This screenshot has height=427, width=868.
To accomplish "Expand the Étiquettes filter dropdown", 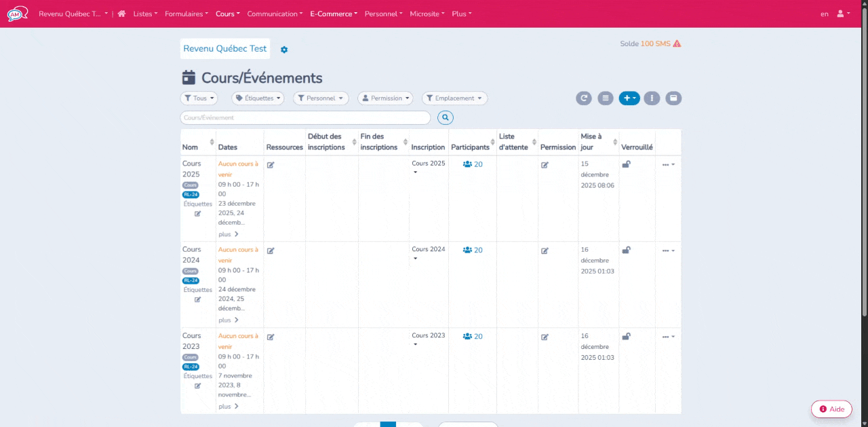I will coord(258,98).
